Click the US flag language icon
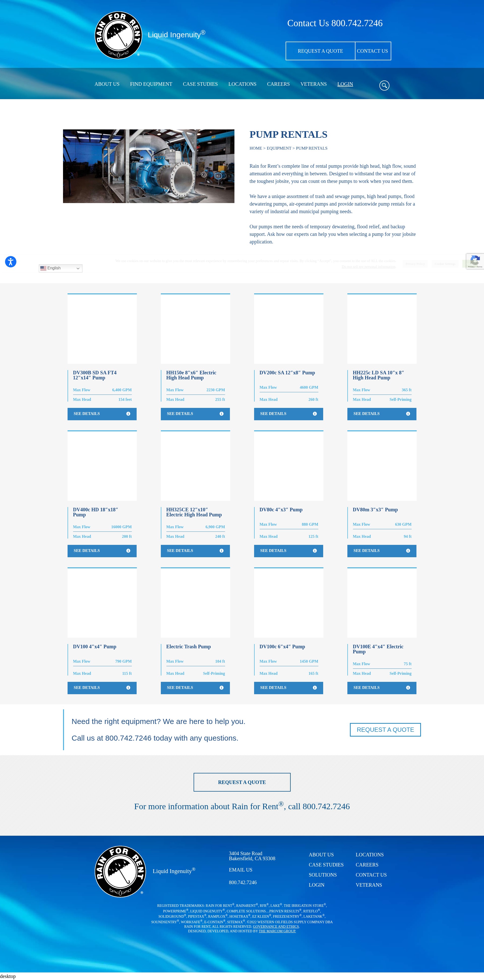The image size is (484, 980). 43,268
